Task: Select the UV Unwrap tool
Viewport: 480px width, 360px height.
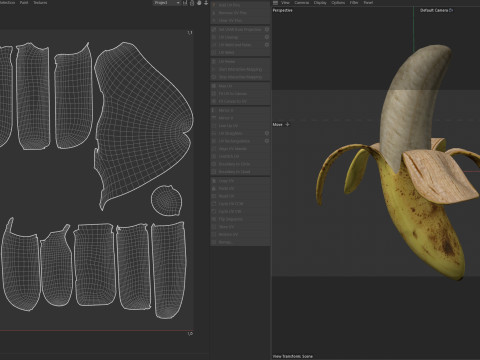Action: tap(237, 37)
